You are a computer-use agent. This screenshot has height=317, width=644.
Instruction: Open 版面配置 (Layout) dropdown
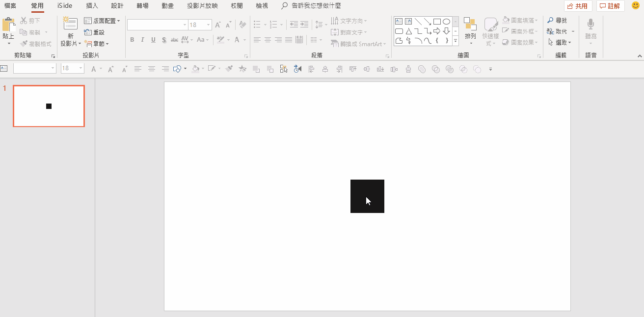102,21
